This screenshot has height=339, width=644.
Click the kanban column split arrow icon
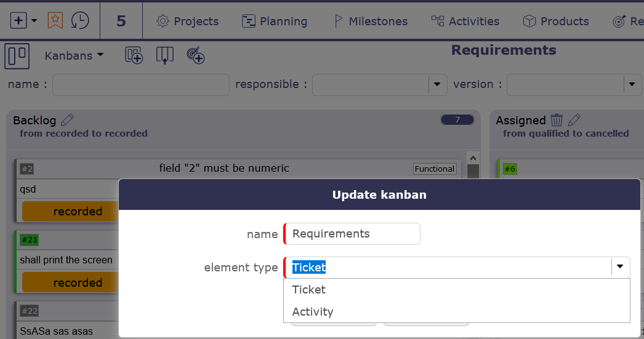(x=164, y=55)
